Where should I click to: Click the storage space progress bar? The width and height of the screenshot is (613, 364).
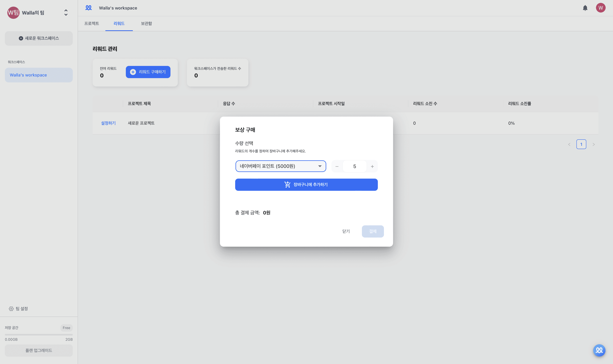(x=39, y=335)
